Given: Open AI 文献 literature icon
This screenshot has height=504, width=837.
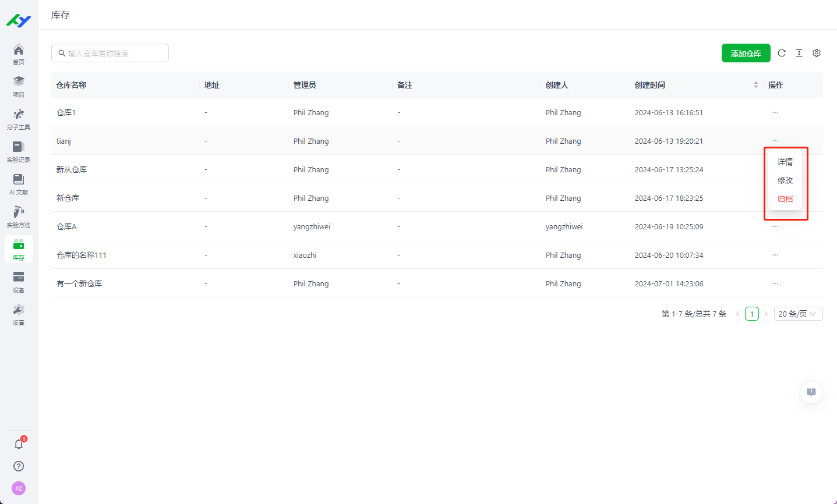Looking at the screenshot, I should pos(19,184).
